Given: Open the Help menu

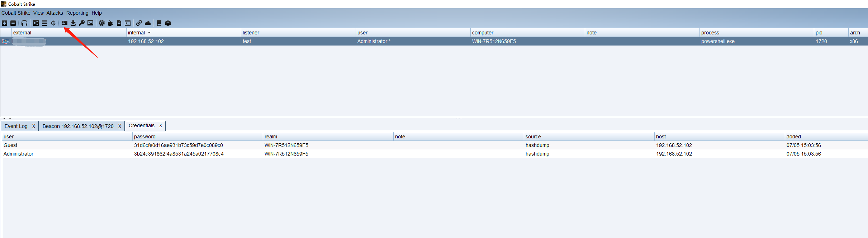Looking at the screenshot, I should [96, 13].
